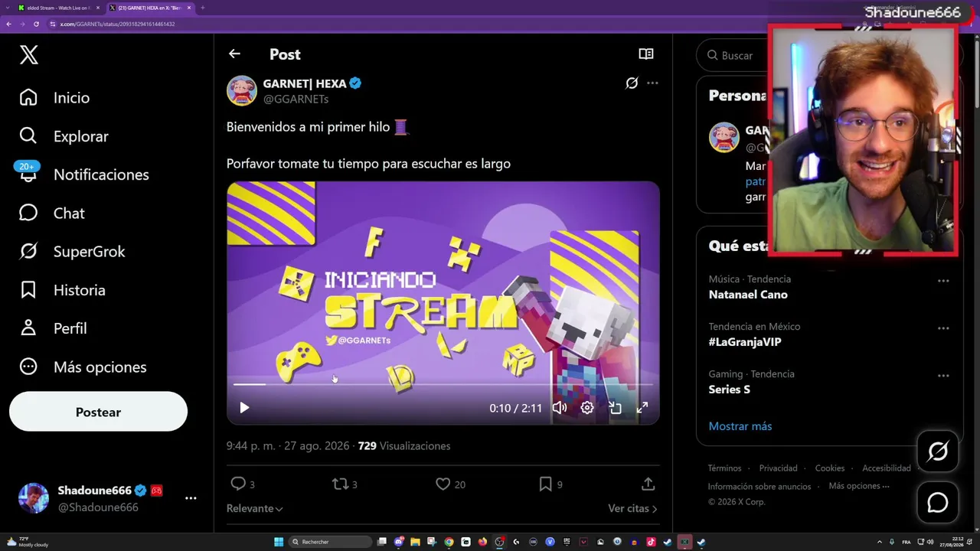Viewport: 980px width, 551px height.
Task: Open more options for Natanael Cano trend
Action: coord(943,280)
